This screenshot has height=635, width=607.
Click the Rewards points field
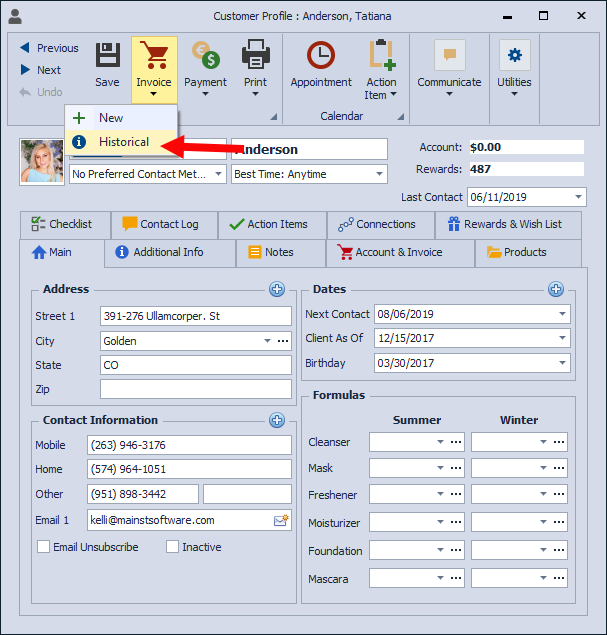(526, 169)
